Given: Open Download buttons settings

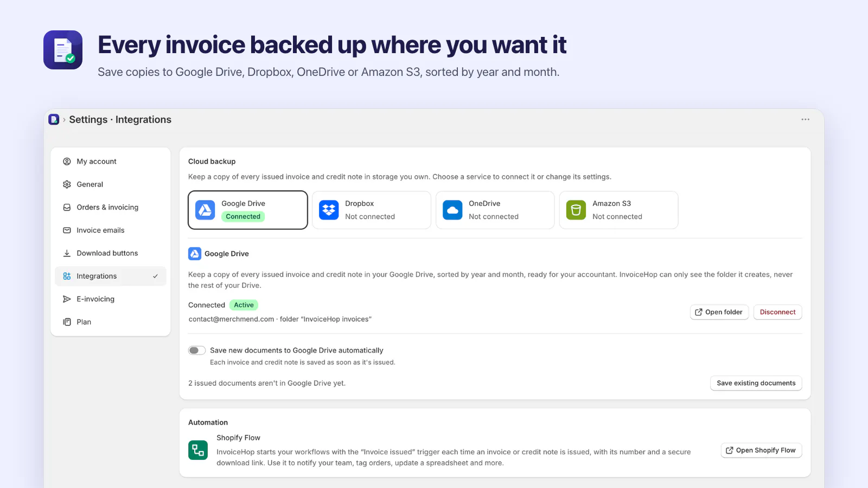Looking at the screenshot, I should click(x=111, y=253).
